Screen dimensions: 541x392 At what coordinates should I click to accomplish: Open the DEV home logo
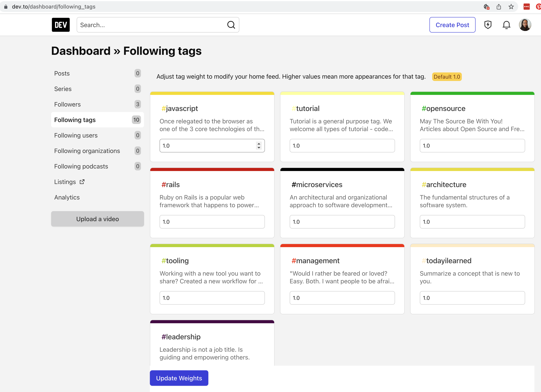[x=61, y=25]
